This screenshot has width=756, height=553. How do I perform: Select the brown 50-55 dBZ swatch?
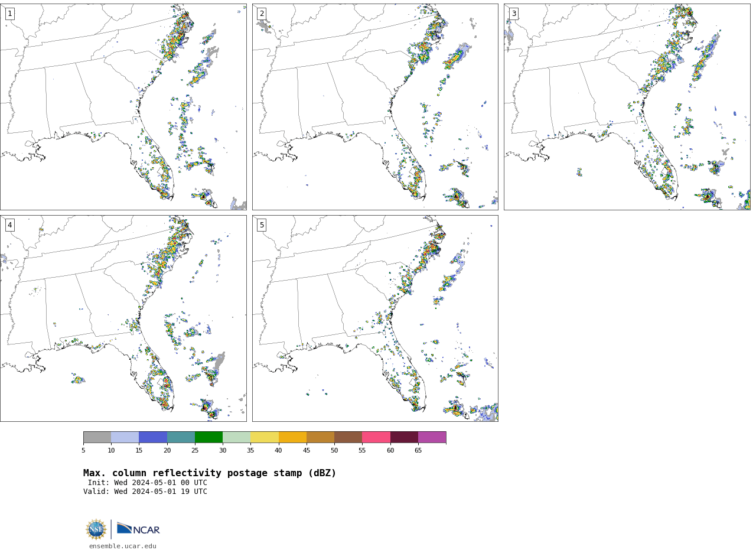(348, 437)
